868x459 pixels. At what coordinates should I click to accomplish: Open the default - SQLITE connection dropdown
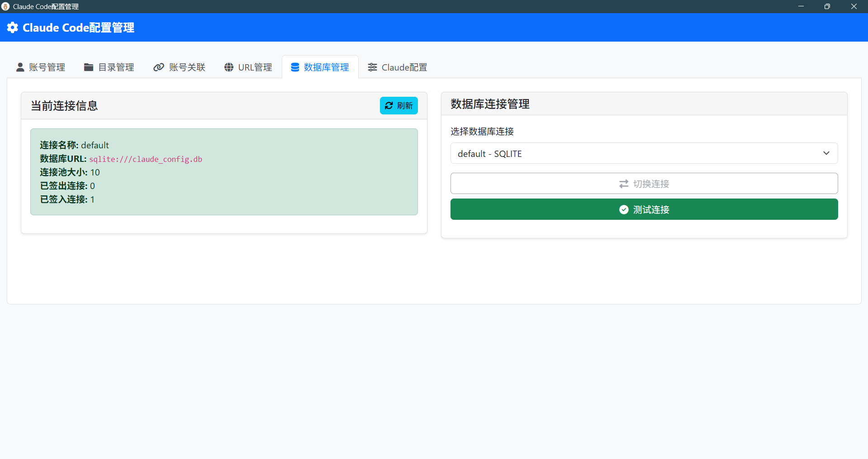(644, 153)
